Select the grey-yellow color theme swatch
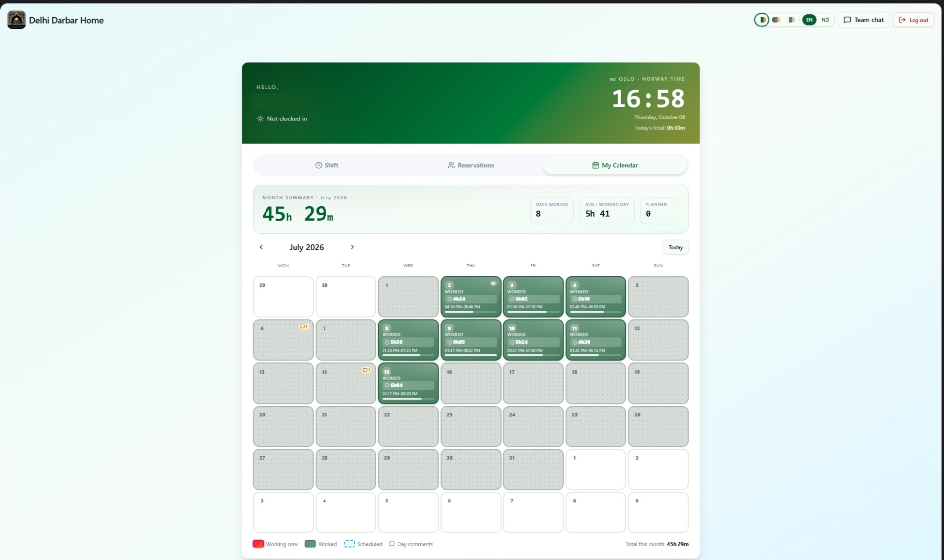The image size is (944, 560). tap(776, 20)
